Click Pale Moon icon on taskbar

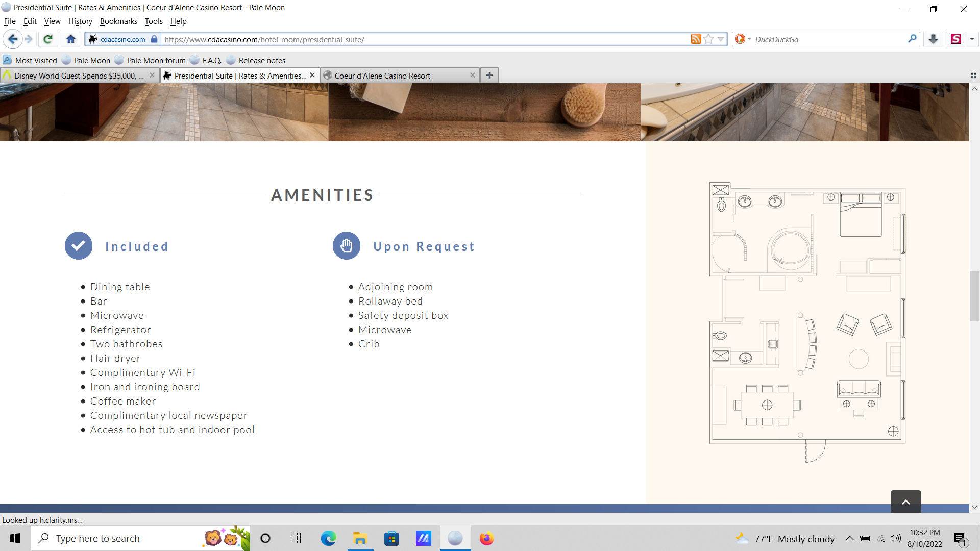click(x=455, y=538)
